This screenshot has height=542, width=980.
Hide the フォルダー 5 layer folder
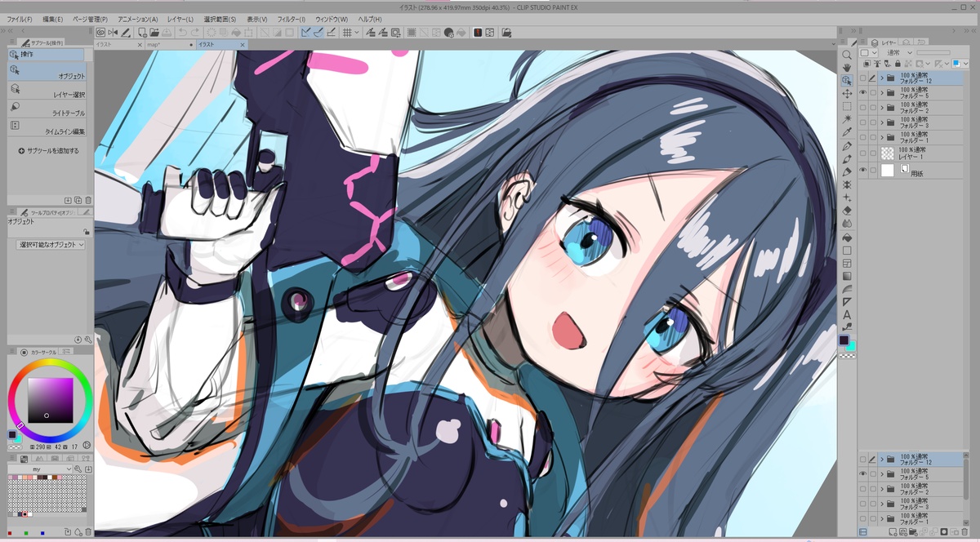tap(862, 94)
